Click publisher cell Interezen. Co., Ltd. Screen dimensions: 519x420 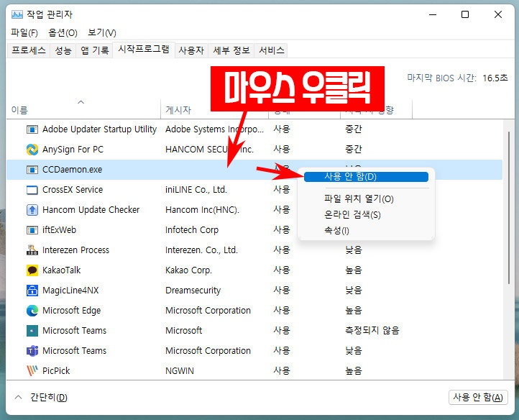point(201,250)
